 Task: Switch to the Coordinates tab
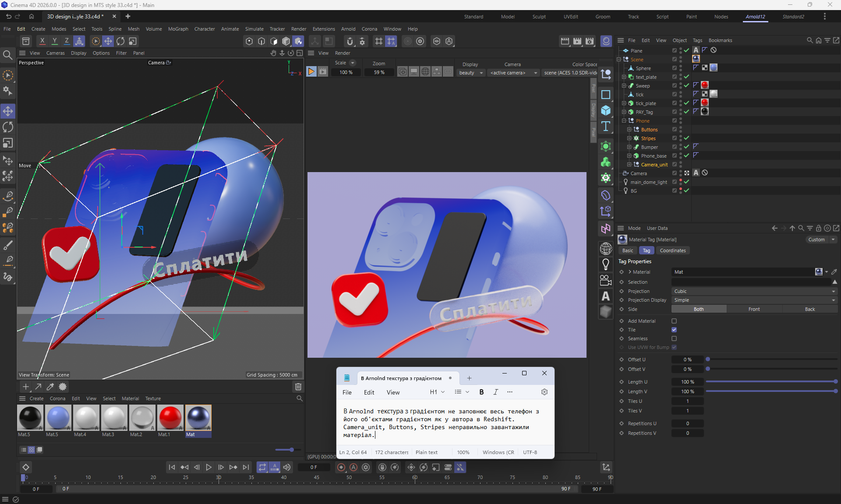(x=672, y=250)
